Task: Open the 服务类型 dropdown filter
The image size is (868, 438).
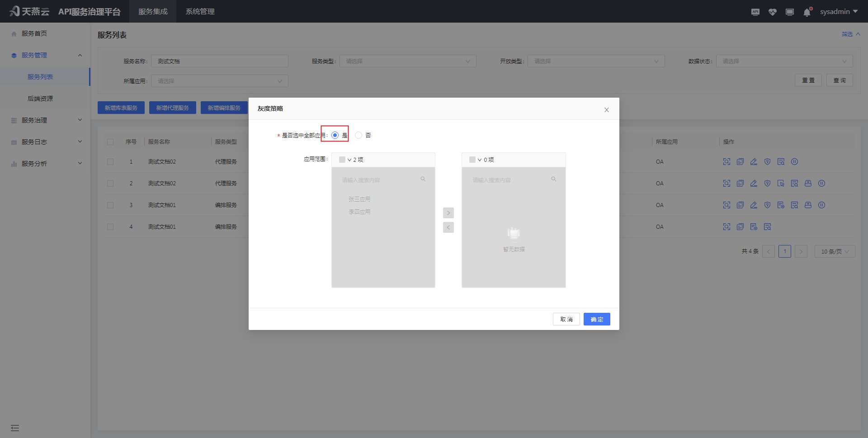Action: click(408, 61)
